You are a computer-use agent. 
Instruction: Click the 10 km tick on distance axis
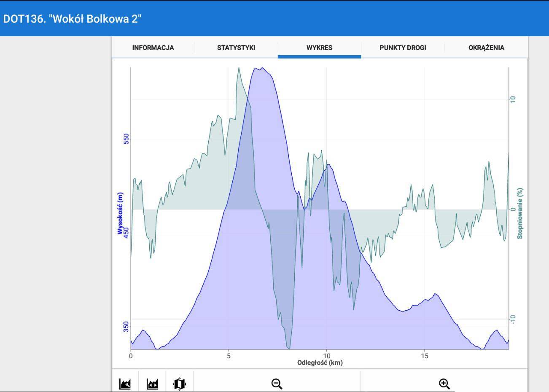[326, 356]
